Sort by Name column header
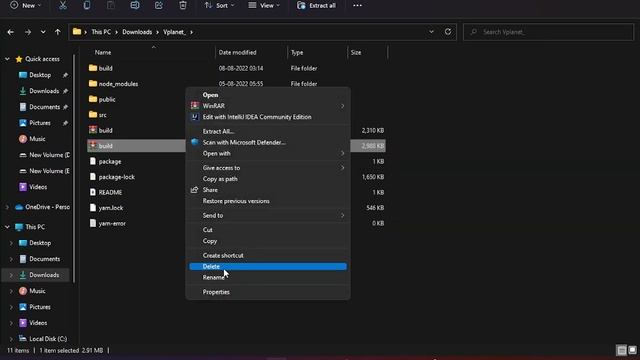Image resolution: width=640 pixels, height=360 pixels. tap(103, 52)
